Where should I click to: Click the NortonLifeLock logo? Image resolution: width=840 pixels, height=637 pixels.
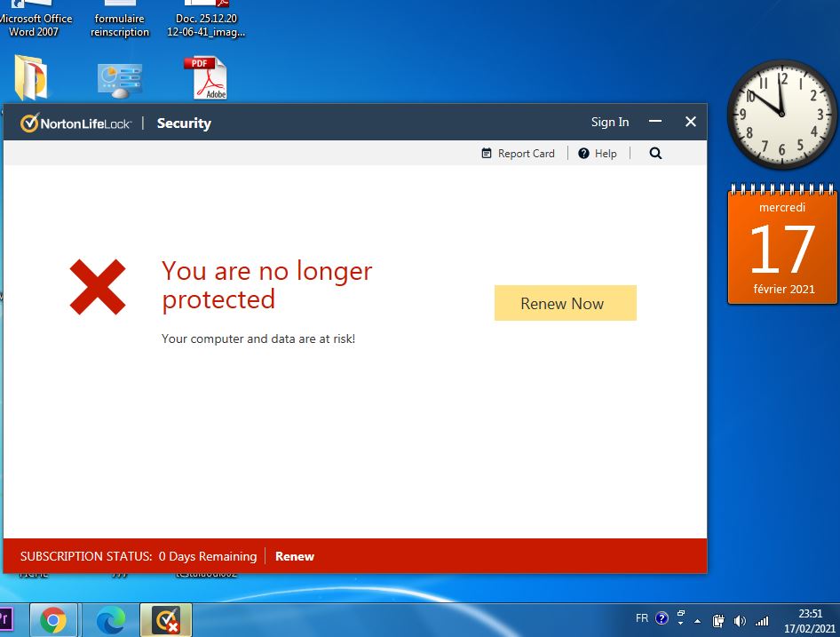pos(75,123)
